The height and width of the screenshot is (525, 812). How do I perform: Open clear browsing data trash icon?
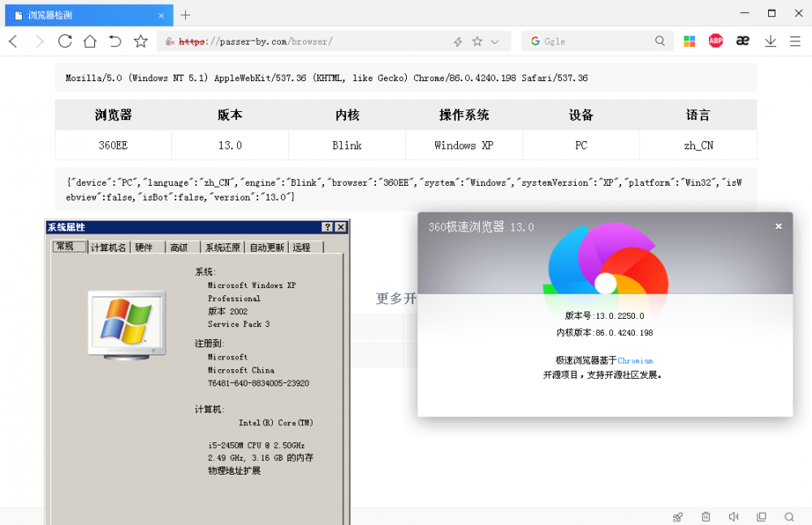pyautogui.click(x=706, y=517)
